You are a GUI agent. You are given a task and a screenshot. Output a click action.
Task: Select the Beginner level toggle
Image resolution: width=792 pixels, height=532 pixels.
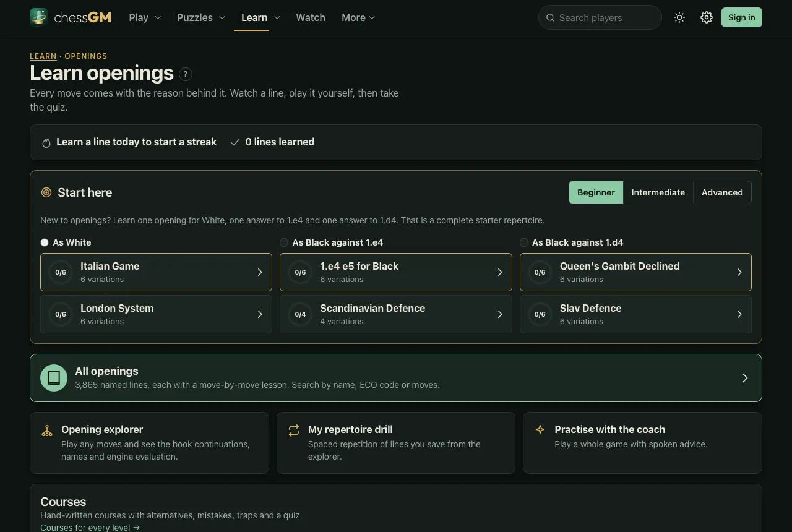coord(596,192)
